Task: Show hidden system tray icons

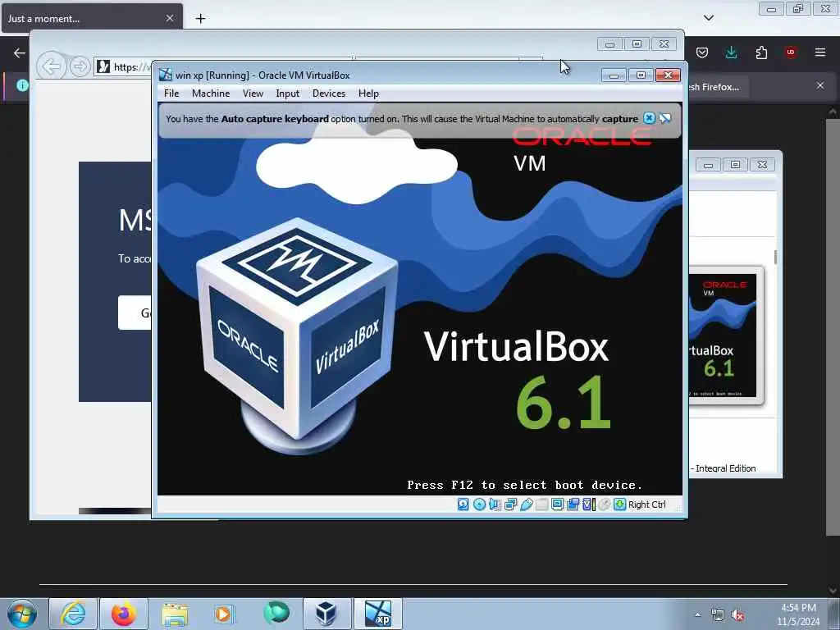Action: [697, 615]
